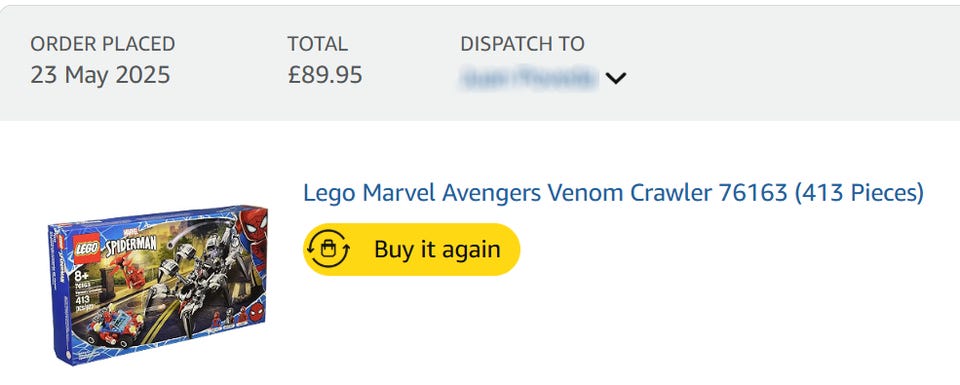Click the LEGO logo on the box image
This screenshot has width=960, height=385.
(x=87, y=250)
